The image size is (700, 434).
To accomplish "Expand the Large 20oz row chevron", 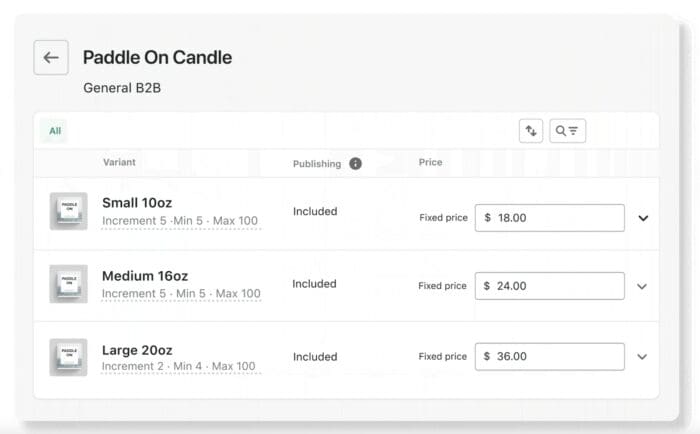I will [x=642, y=357].
